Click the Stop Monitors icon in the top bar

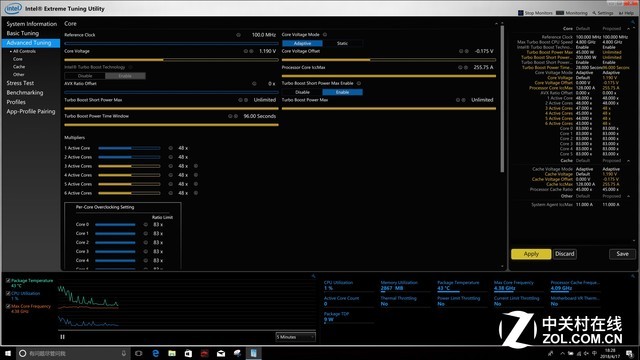(520, 13)
